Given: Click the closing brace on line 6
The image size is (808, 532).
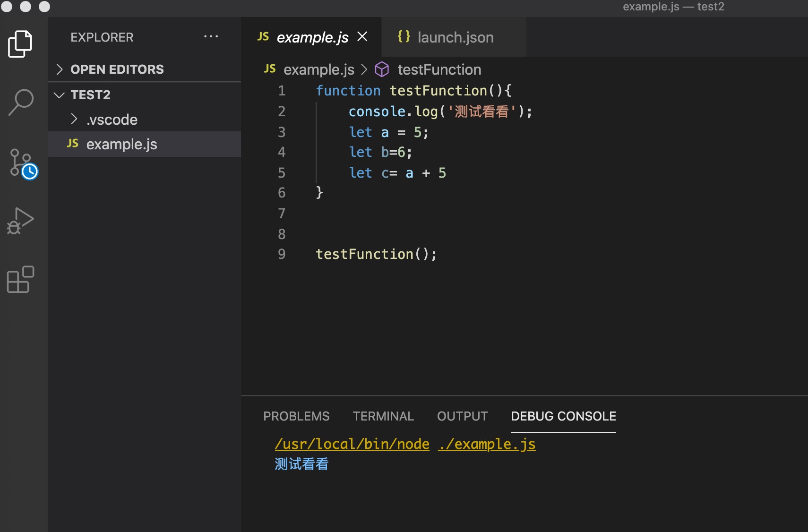Looking at the screenshot, I should (319, 192).
